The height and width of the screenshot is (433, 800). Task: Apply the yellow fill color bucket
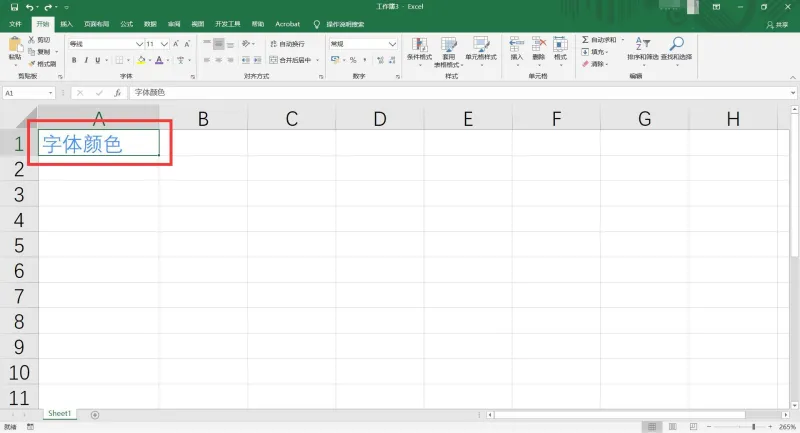pos(141,60)
